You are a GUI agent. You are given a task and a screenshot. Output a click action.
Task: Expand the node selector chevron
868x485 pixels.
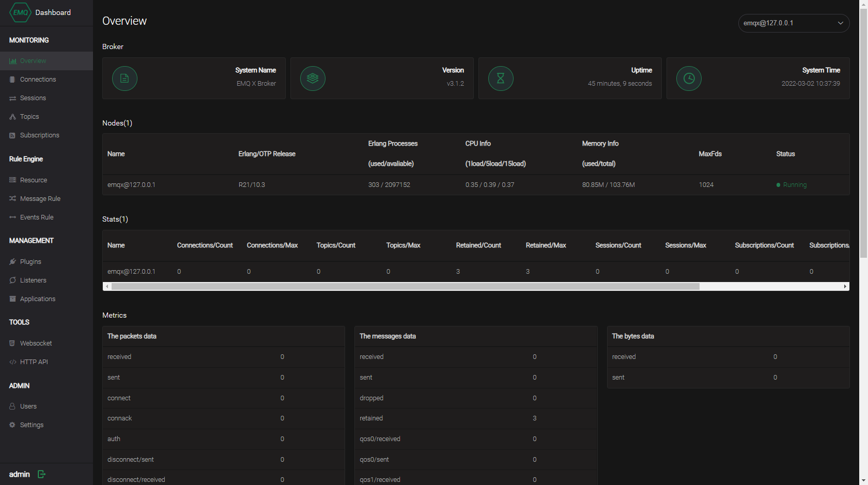pos(841,23)
